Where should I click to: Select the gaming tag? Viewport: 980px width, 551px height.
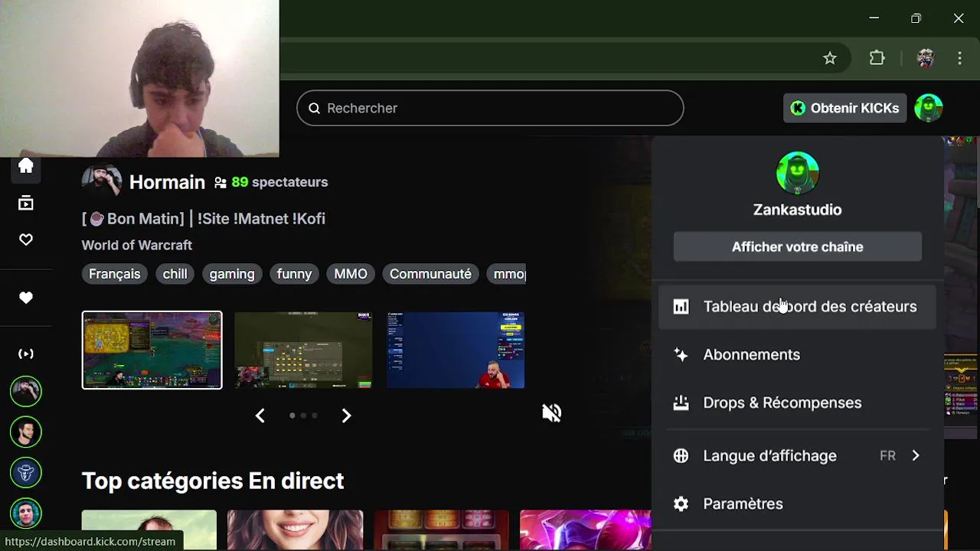232,274
